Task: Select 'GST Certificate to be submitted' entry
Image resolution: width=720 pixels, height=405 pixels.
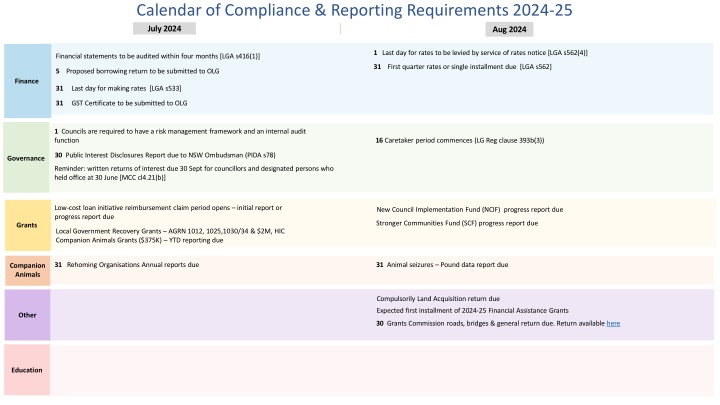Action: click(x=122, y=103)
